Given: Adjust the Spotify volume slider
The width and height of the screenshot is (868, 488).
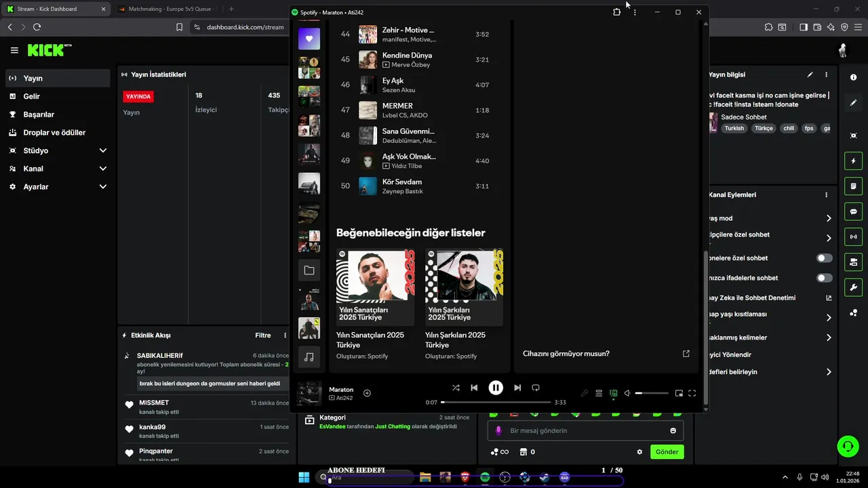Looking at the screenshot, I should tap(652, 393).
